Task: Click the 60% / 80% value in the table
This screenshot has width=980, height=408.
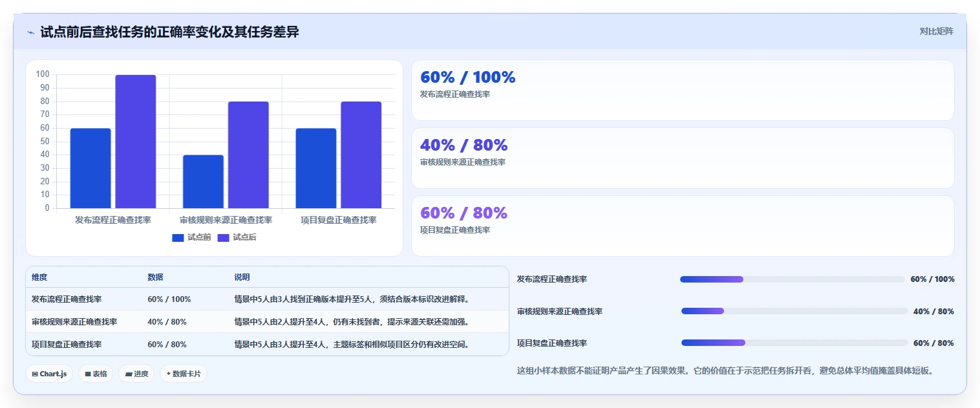Action: 167,345
